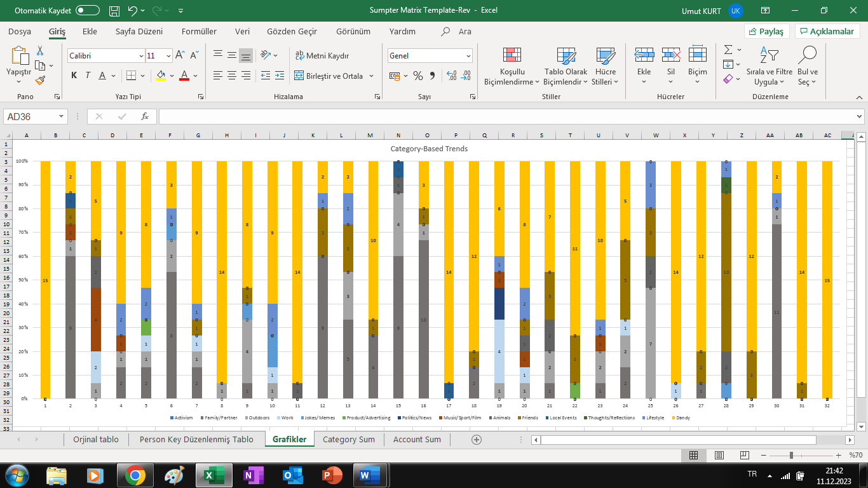Open the Calibri font name dropdown
The image size is (868, 488).
(140, 56)
